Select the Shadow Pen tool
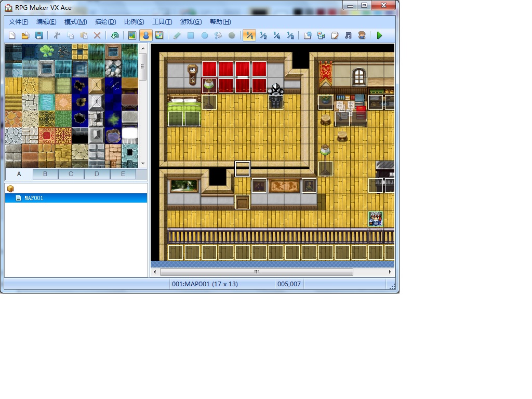 tap(232, 35)
